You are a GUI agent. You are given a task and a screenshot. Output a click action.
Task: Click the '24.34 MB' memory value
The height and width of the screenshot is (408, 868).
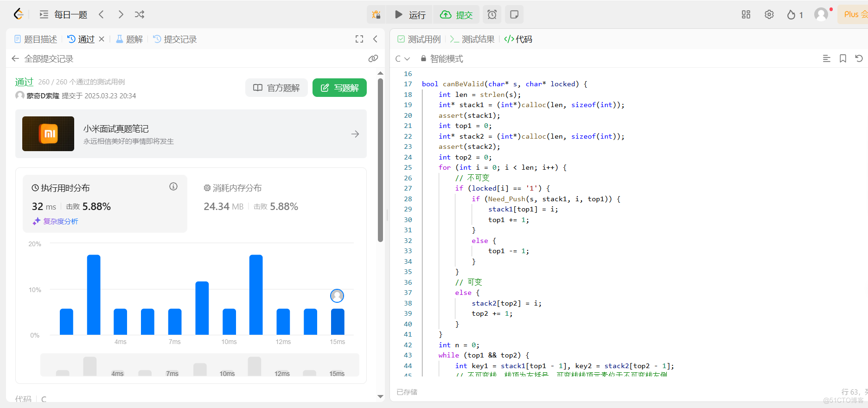click(x=223, y=207)
